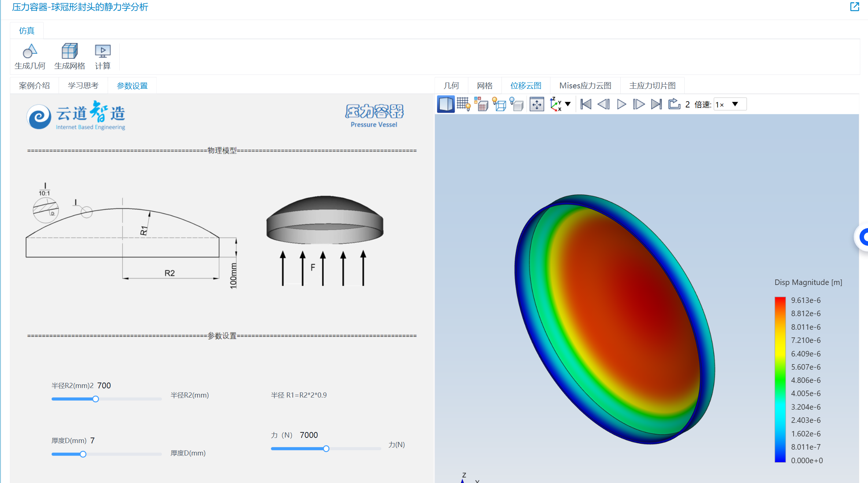Screen dimensions: 868x483
Task: Click the page title 压力容器-球冠形封头的静力学分析
Action: (x=80, y=7)
